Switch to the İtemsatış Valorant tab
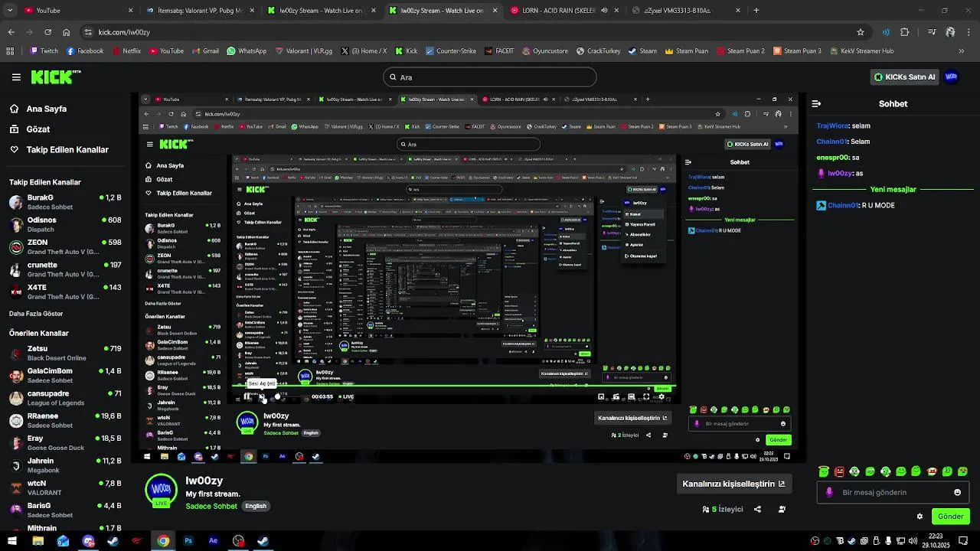980x551 pixels. pos(199,11)
